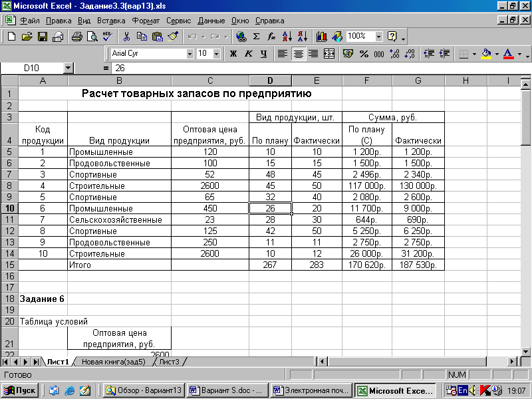Image resolution: width=532 pixels, height=399 pixels.
Task: Open a file with the Open folder icon
Action: (27, 37)
